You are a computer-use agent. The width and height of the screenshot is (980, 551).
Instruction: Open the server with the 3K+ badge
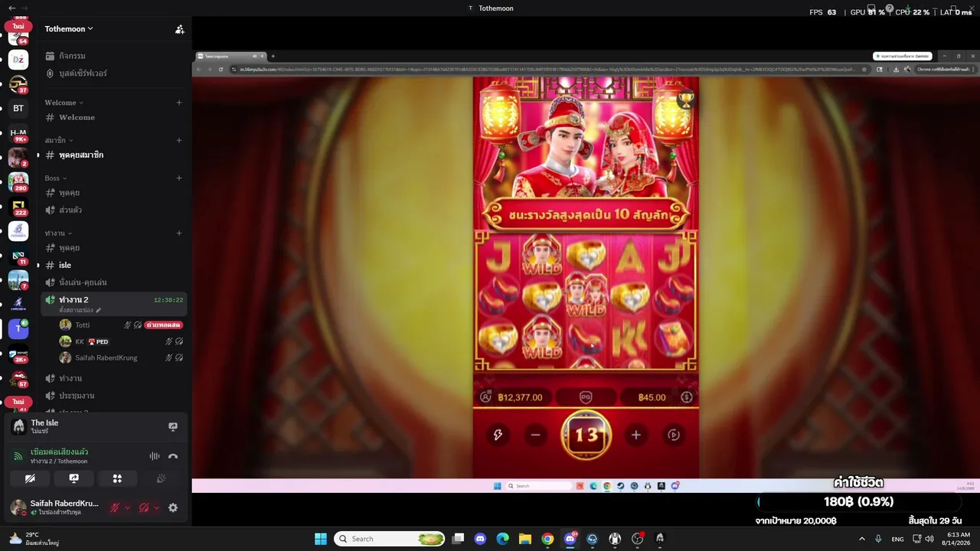click(x=18, y=354)
